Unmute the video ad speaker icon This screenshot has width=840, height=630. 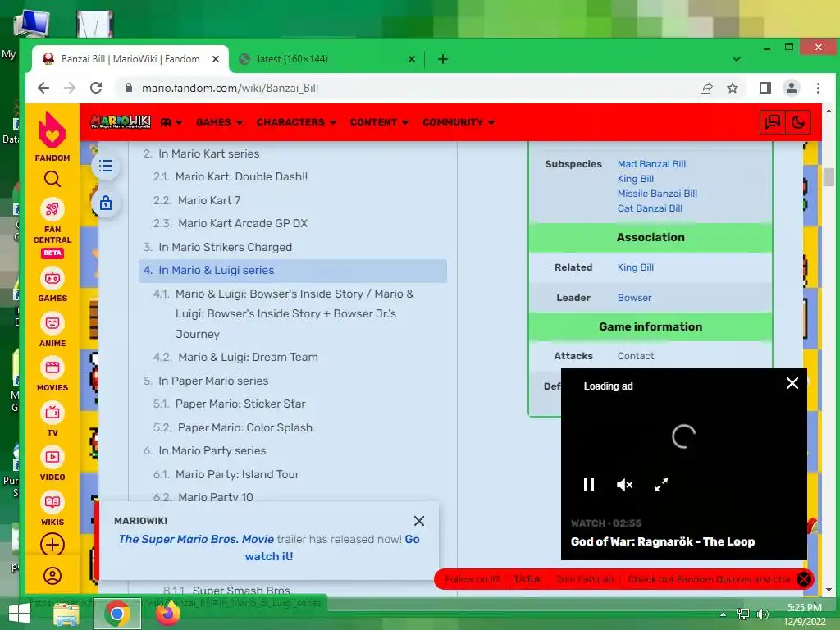624,485
